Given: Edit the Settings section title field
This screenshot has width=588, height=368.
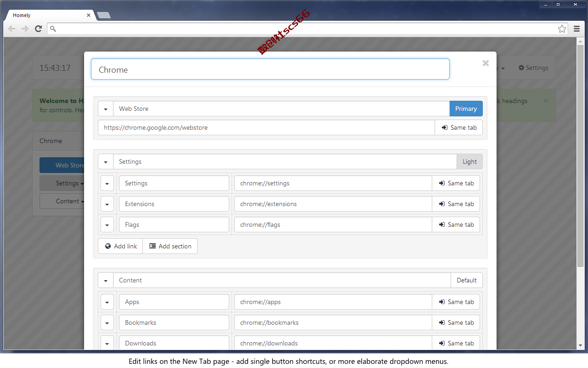Looking at the screenshot, I should click(285, 161).
